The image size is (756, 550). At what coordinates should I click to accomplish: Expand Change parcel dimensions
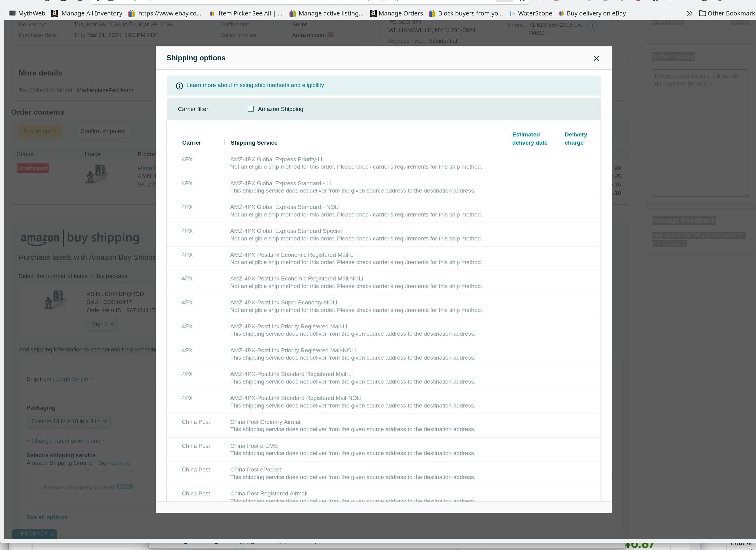coord(66,441)
